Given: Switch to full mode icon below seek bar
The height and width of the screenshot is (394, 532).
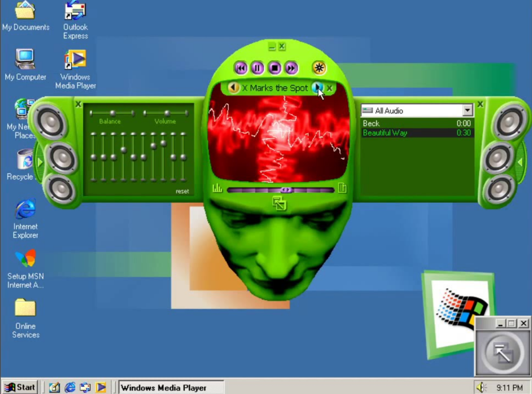Looking at the screenshot, I should [x=279, y=203].
